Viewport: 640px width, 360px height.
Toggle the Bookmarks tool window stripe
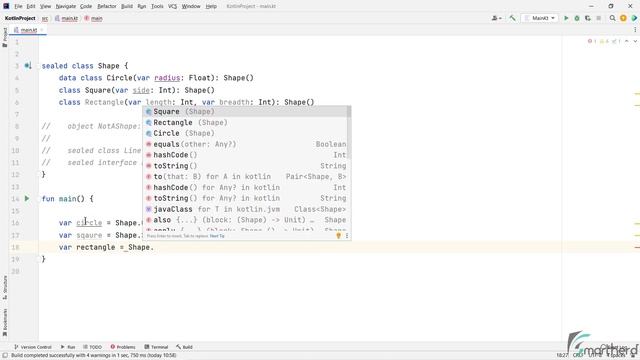coord(5,322)
